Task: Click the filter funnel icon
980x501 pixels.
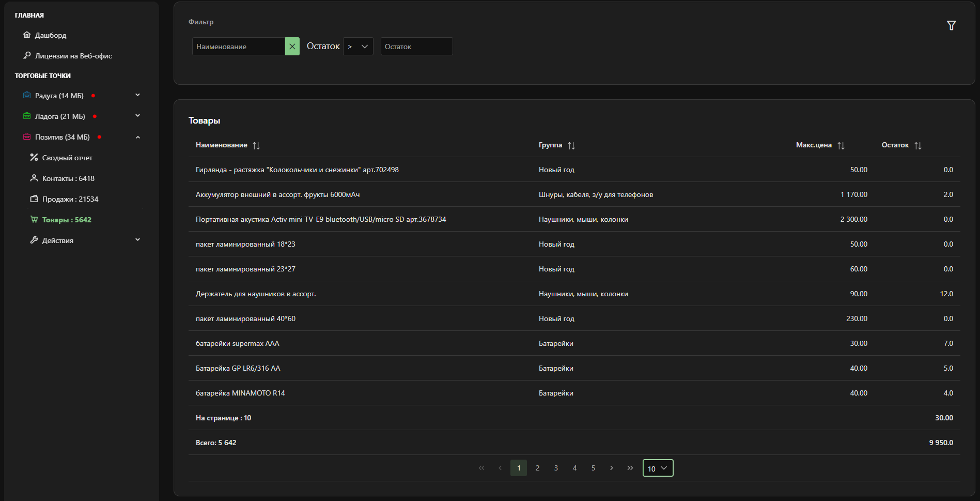Action: click(951, 25)
